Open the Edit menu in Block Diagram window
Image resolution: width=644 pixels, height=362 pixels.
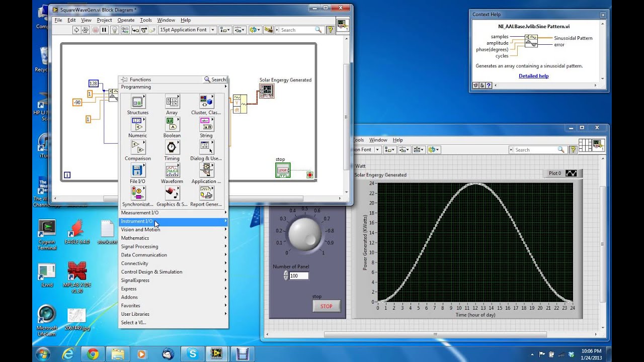click(71, 20)
